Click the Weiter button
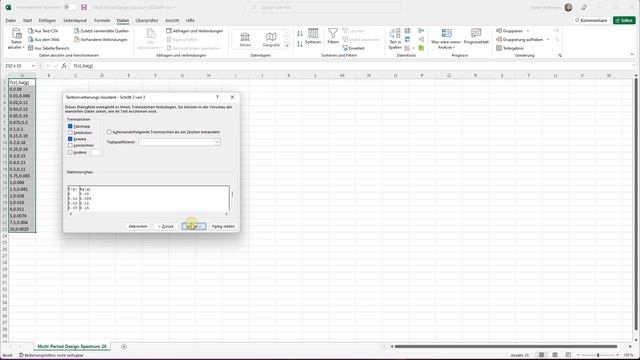This screenshot has height=360, width=640. 193,226
